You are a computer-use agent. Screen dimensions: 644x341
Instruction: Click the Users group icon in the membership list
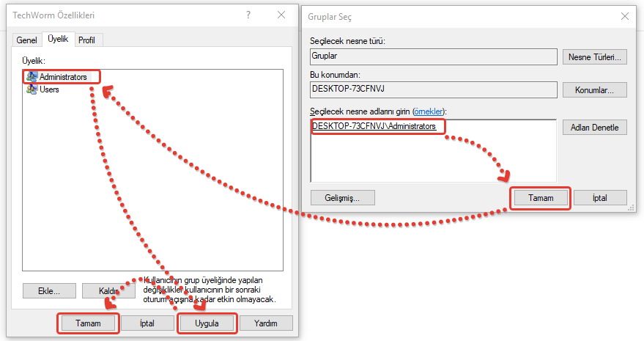32,89
